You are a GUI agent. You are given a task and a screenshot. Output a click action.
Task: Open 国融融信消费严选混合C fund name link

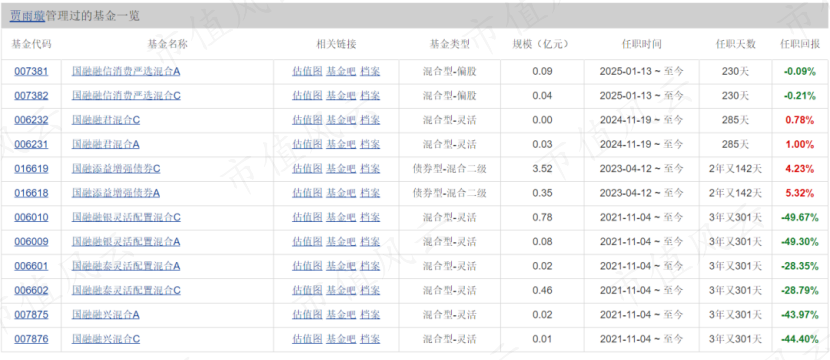coord(126,96)
